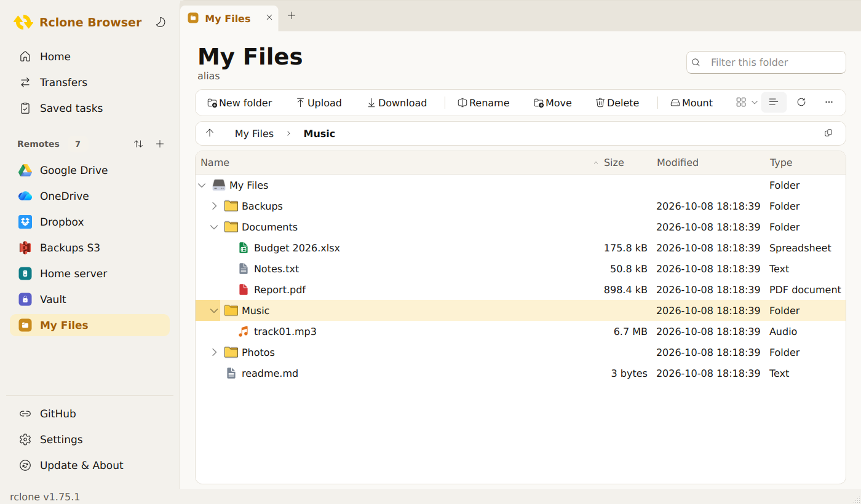Open the Google Drive remote
Screen dimensions: 861x504
click(x=90, y=170)
